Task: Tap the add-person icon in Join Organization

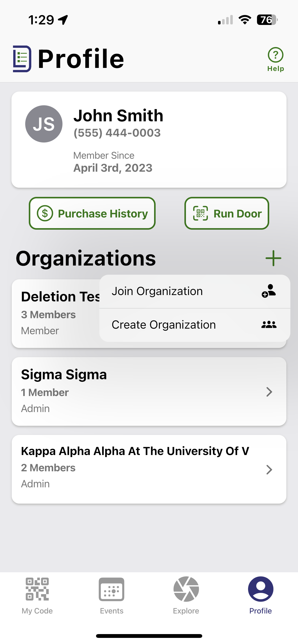Action: point(269,291)
